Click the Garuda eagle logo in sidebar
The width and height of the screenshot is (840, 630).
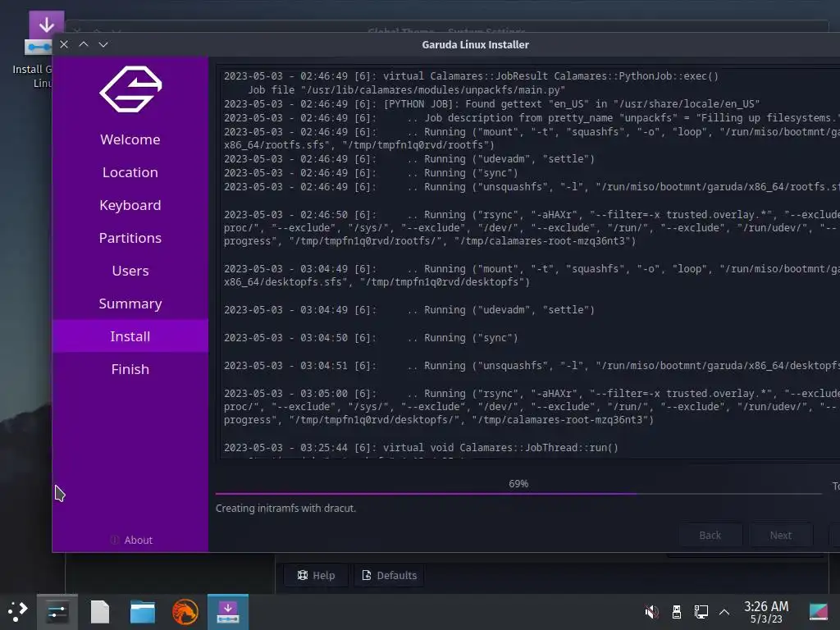click(x=130, y=89)
